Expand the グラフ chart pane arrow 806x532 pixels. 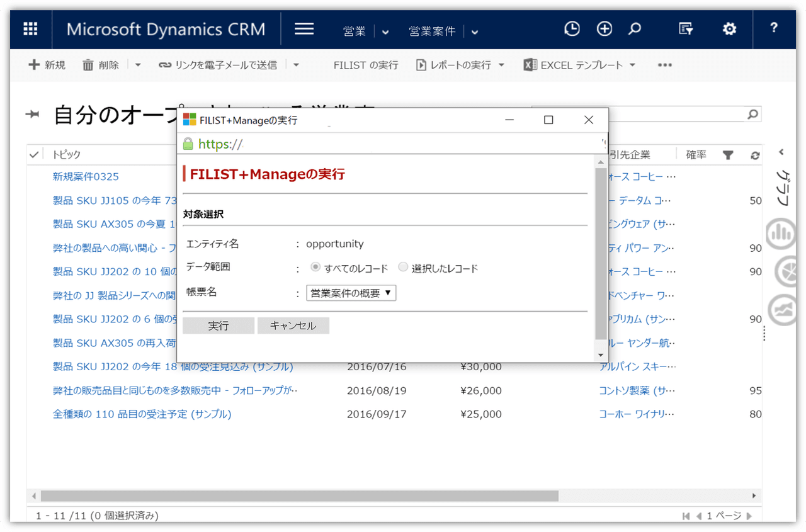pos(781,152)
